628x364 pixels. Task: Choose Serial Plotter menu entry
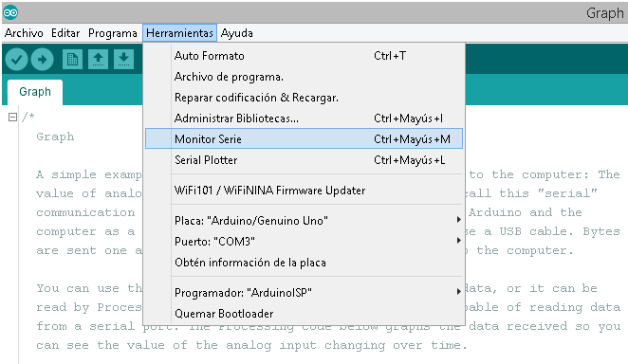click(304, 160)
